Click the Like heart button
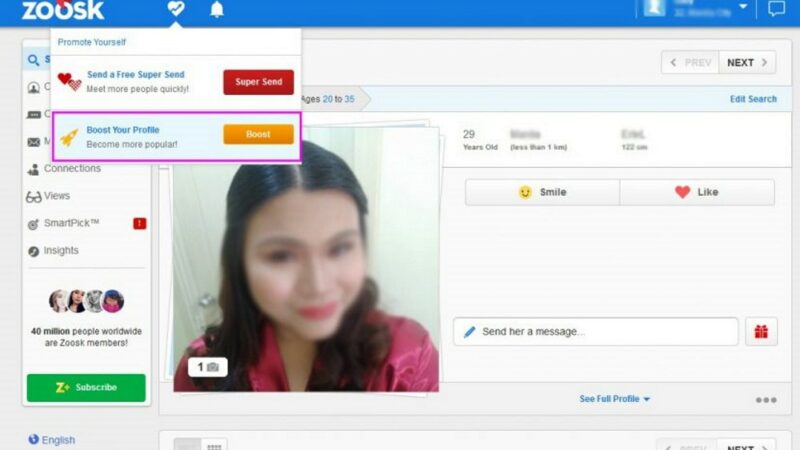800x450 pixels. pos(697,192)
